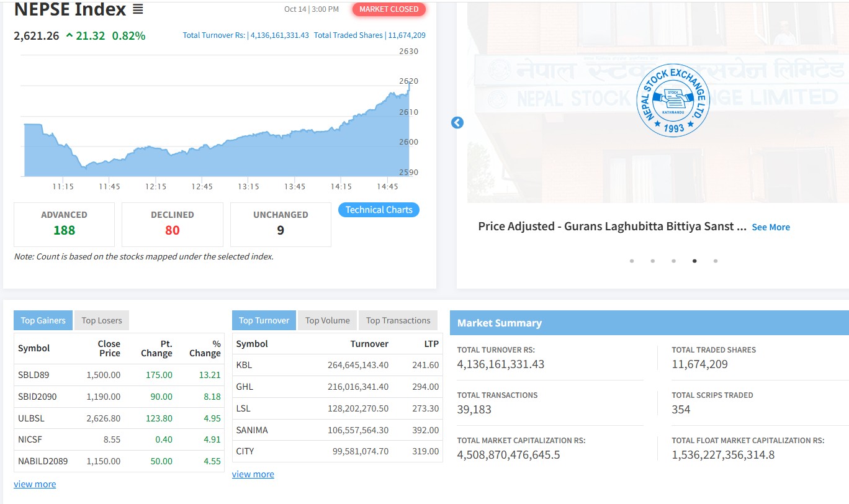
Task: Open GHL in the turnover table
Action: tap(245, 387)
